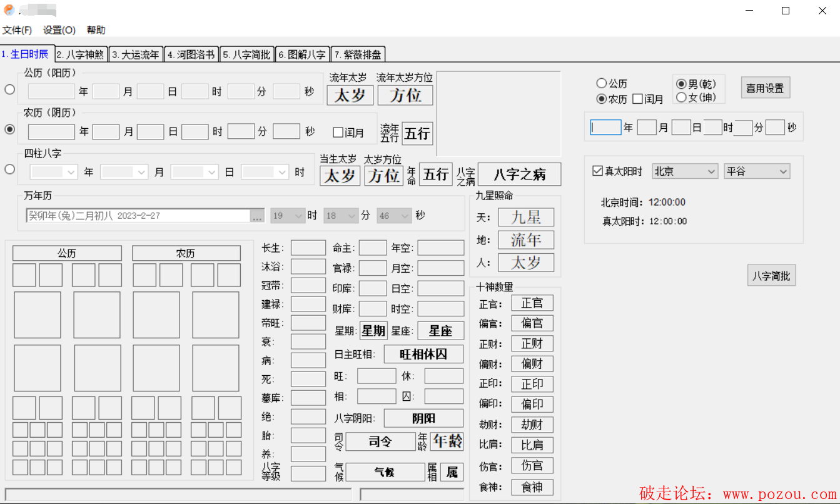Click the 偏官 count button
840x504 pixels.
point(532,323)
